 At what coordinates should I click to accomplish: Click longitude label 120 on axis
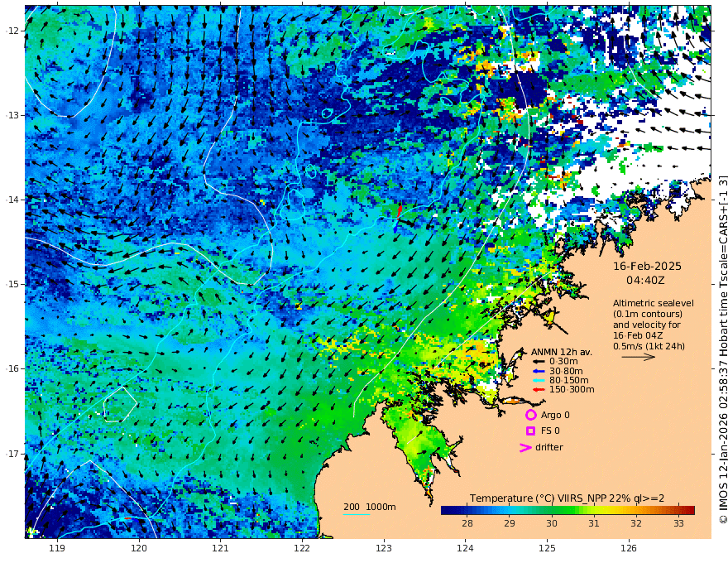click(139, 548)
